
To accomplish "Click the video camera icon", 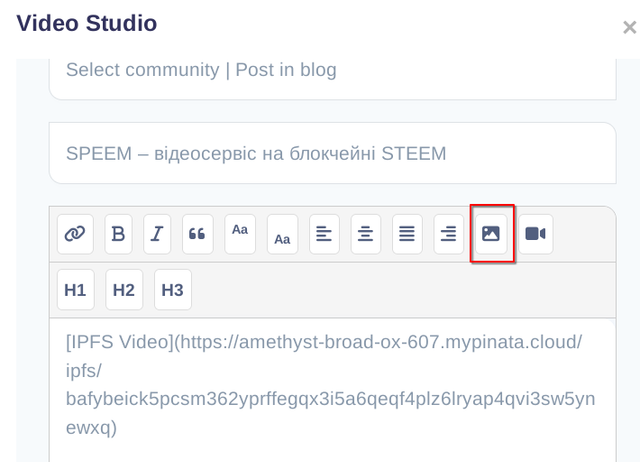I will point(535,234).
